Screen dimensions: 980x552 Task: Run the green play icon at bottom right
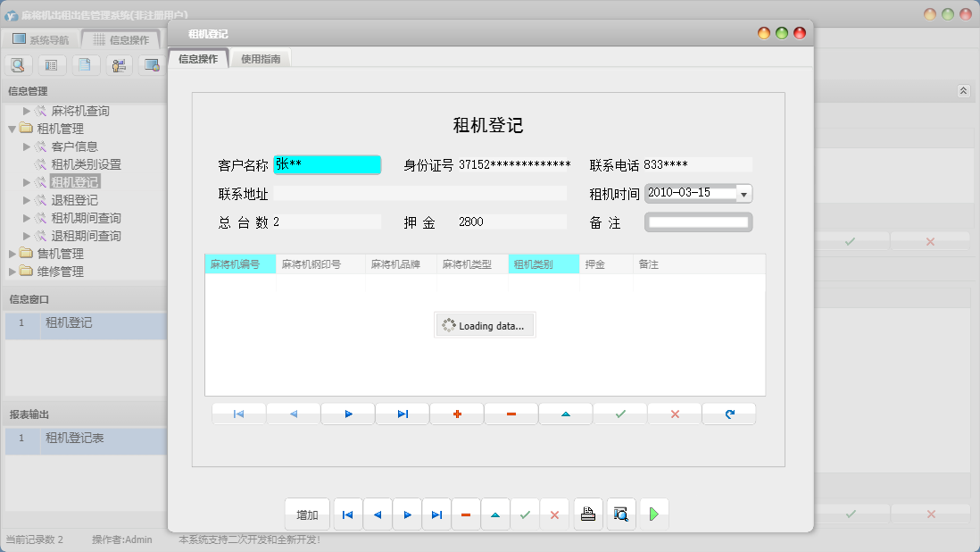pos(653,514)
